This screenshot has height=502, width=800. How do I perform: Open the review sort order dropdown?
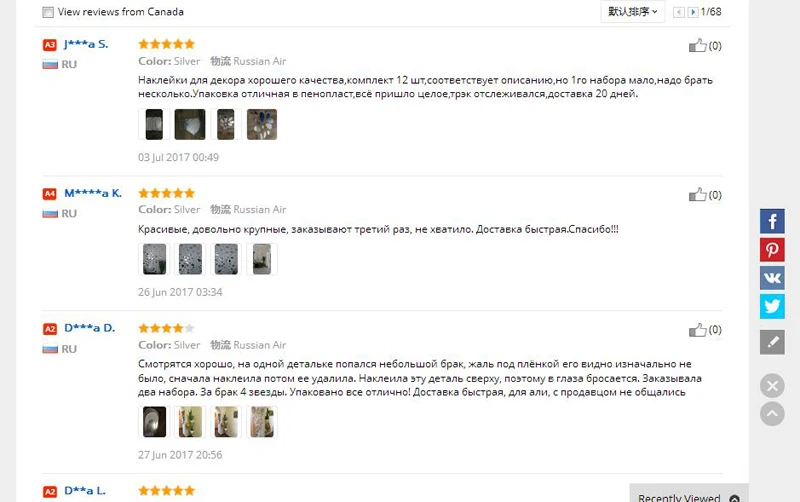[633, 11]
